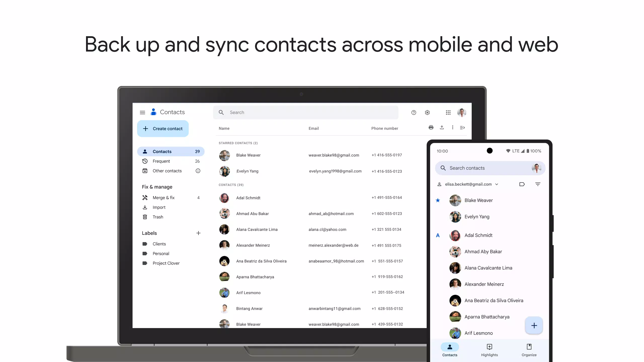
Task: Click the help circle icon
Action: pos(414,112)
